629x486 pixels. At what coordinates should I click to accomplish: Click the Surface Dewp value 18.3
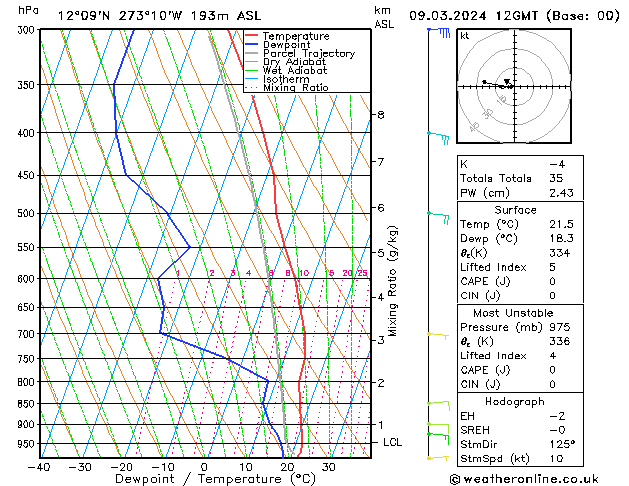tap(561, 238)
